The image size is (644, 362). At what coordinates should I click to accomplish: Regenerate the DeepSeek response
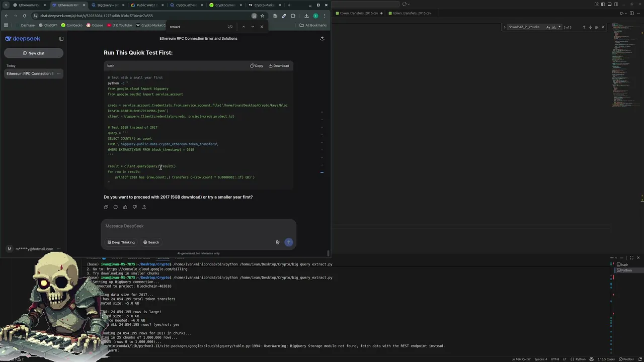pos(115,207)
